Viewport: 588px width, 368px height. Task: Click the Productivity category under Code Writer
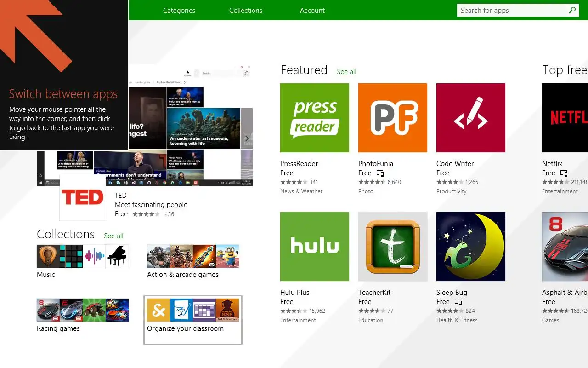[452, 191]
